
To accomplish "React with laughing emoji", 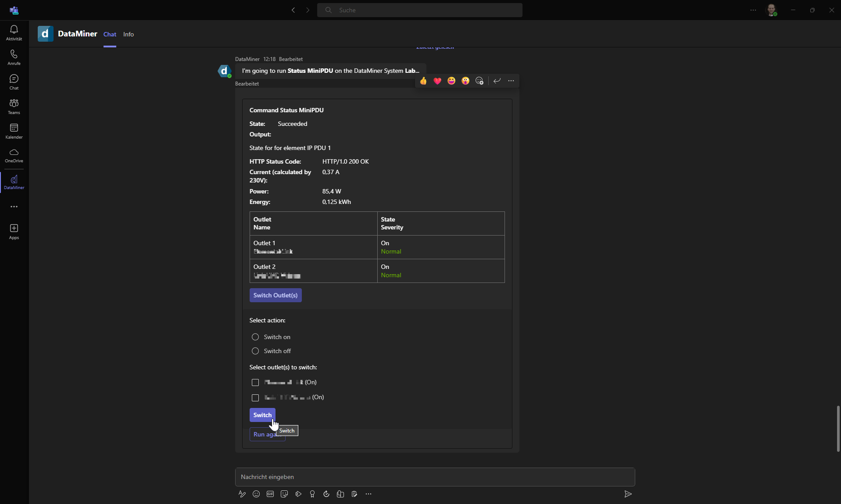I will pyautogui.click(x=451, y=81).
